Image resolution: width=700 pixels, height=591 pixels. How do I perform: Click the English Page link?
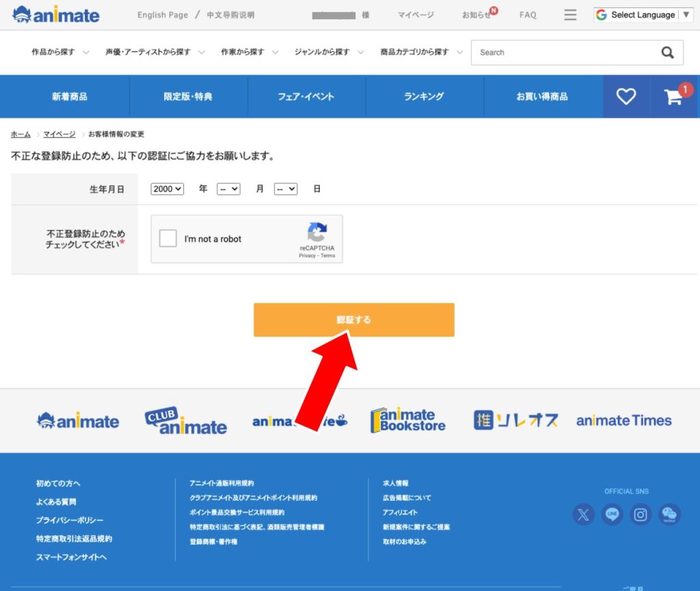pyautogui.click(x=162, y=15)
